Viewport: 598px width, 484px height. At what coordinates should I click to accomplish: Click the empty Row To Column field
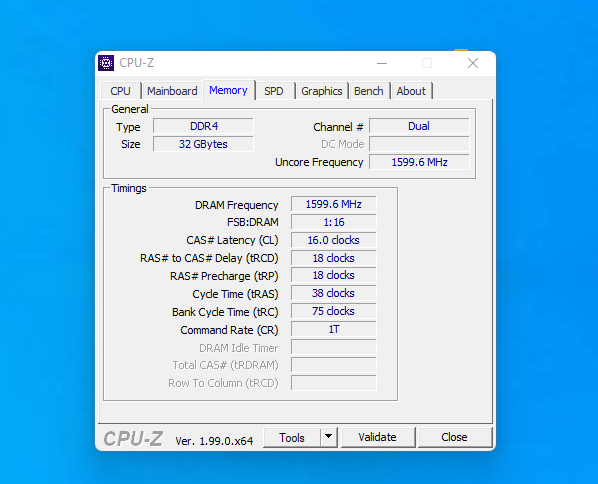tap(334, 383)
